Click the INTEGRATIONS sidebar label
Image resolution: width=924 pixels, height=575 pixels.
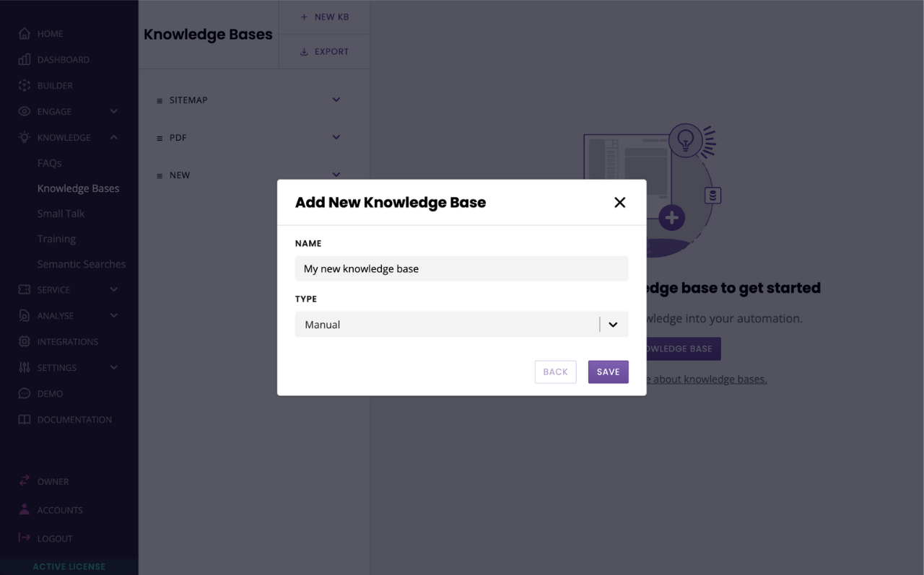68,341
